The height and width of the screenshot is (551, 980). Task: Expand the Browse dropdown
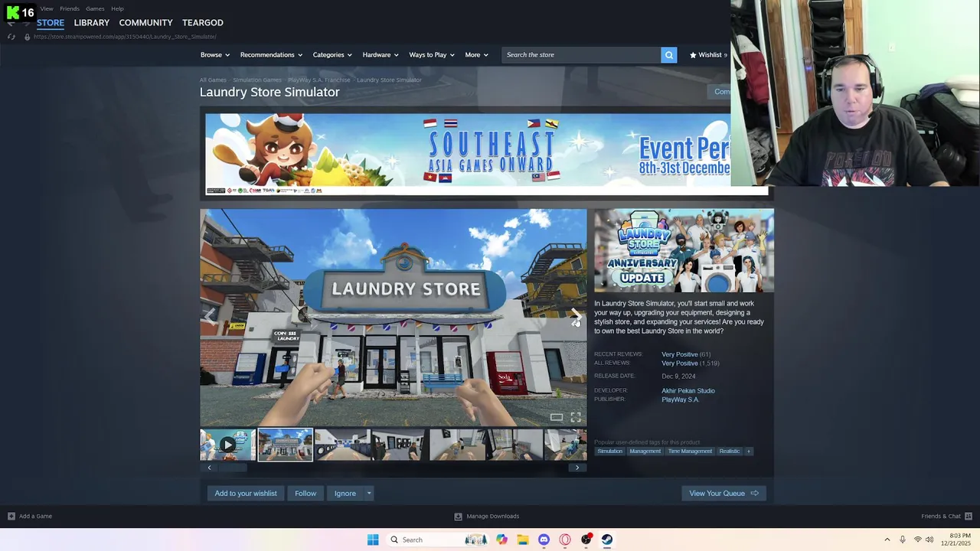pyautogui.click(x=215, y=55)
